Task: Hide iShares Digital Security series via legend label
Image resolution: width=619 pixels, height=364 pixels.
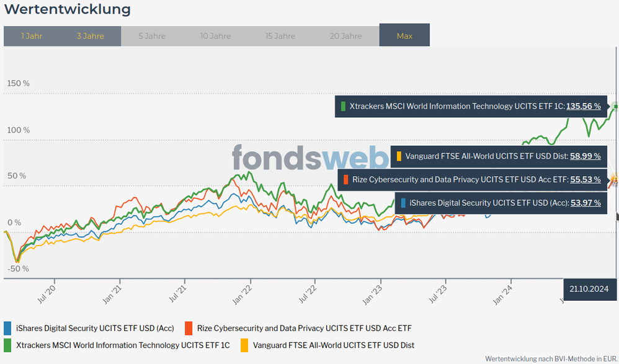Action: click(95, 328)
